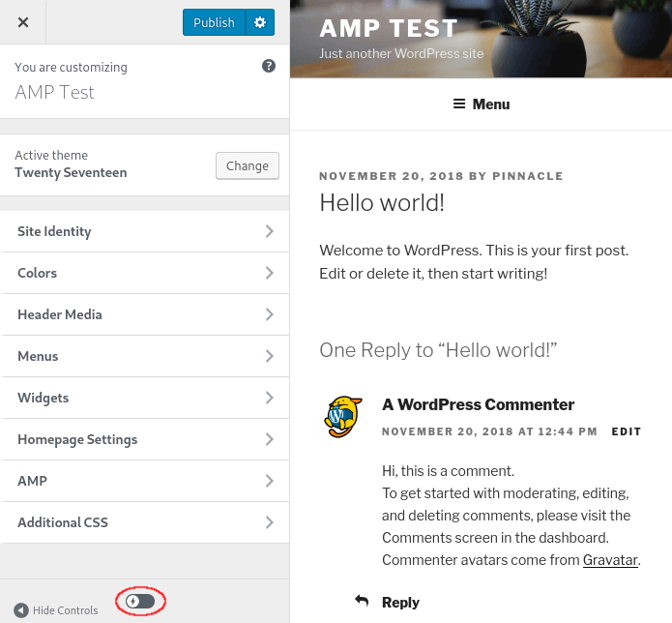
Task: Click the comment timestamp 12:44 PM link
Action: tap(489, 431)
